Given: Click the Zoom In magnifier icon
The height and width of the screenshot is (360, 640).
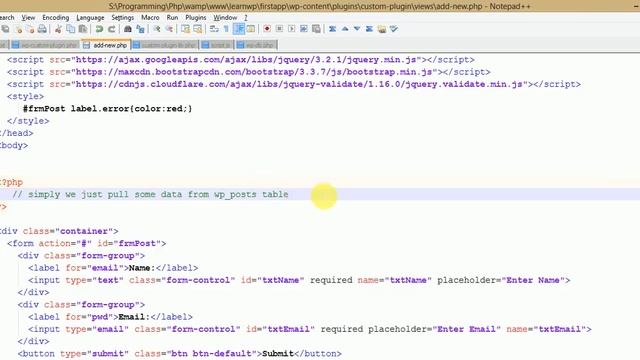Looking at the screenshot, I should 156,29.
